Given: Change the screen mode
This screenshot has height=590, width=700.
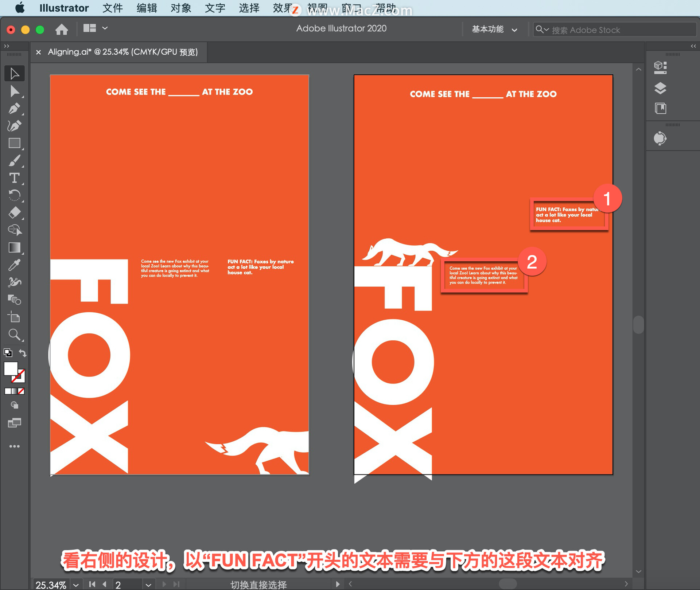Looking at the screenshot, I should tap(15, 423).
